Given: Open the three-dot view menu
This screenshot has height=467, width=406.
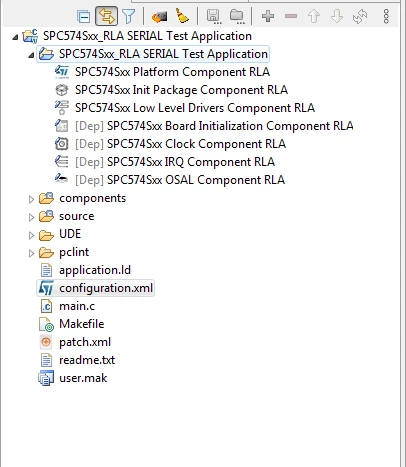Looking at the screenshot, I should click(x=386, y=16).
